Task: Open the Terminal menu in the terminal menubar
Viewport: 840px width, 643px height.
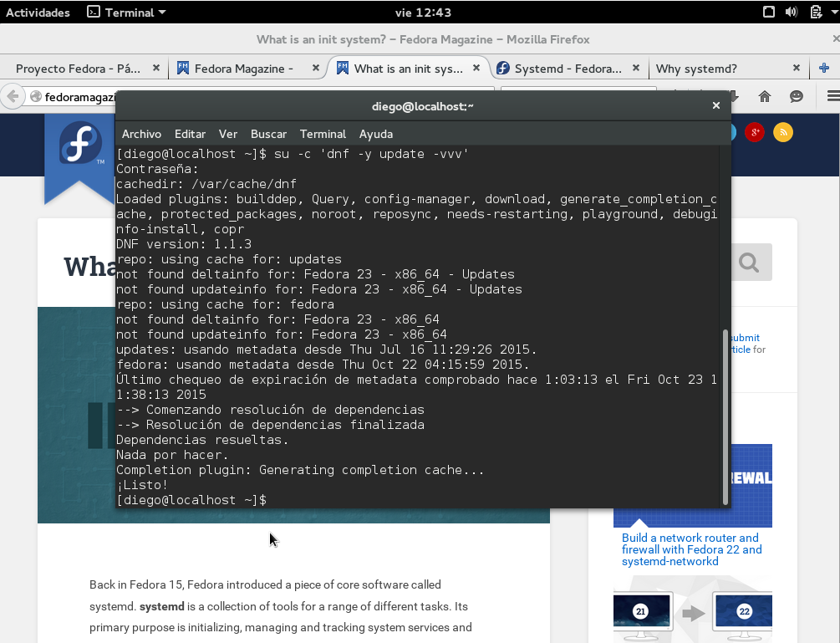Action: (323, 134)
